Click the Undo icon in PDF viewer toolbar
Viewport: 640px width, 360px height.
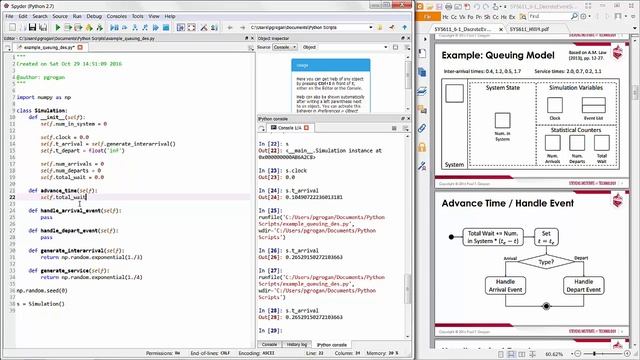pos(476,7)
